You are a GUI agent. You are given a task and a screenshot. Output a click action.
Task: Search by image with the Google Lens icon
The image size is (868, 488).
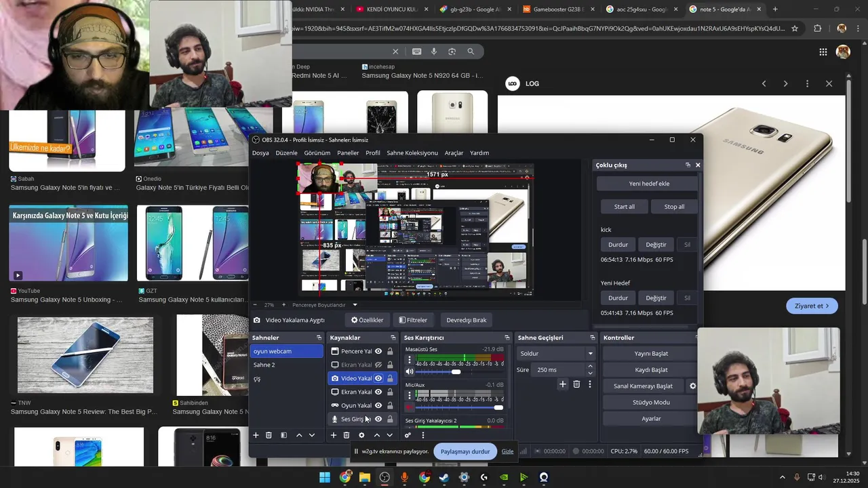(x=452, y=52)
